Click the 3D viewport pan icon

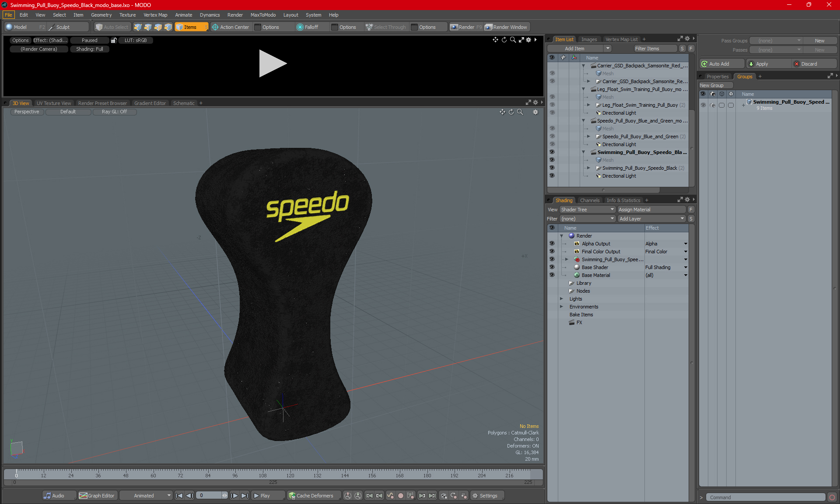click(502, 112)
